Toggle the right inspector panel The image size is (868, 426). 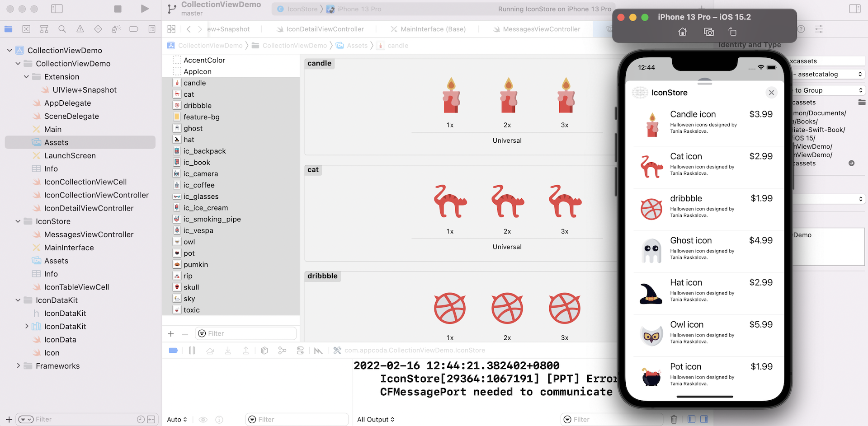(x=854, y=9)
